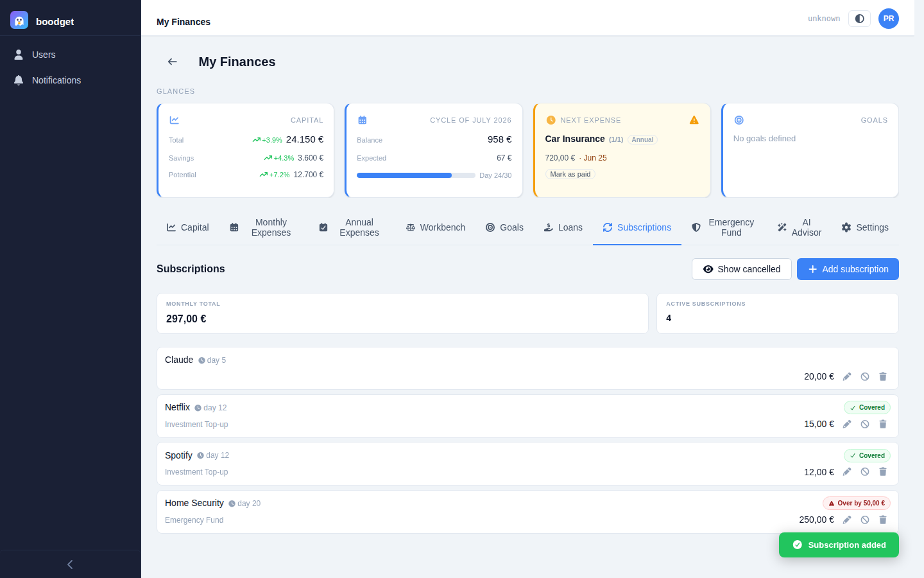This screenshot has height=578, width=924.
Task: Mark Car Insurance as paid
Action: coord(570,174)
